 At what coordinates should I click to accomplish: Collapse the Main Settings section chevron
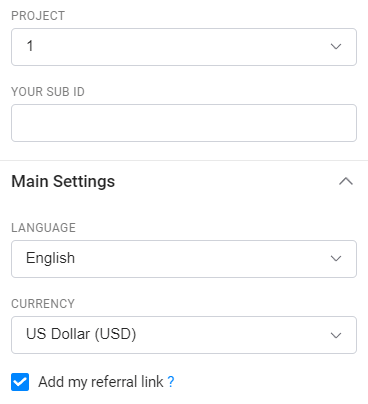[x=346, y=181]
